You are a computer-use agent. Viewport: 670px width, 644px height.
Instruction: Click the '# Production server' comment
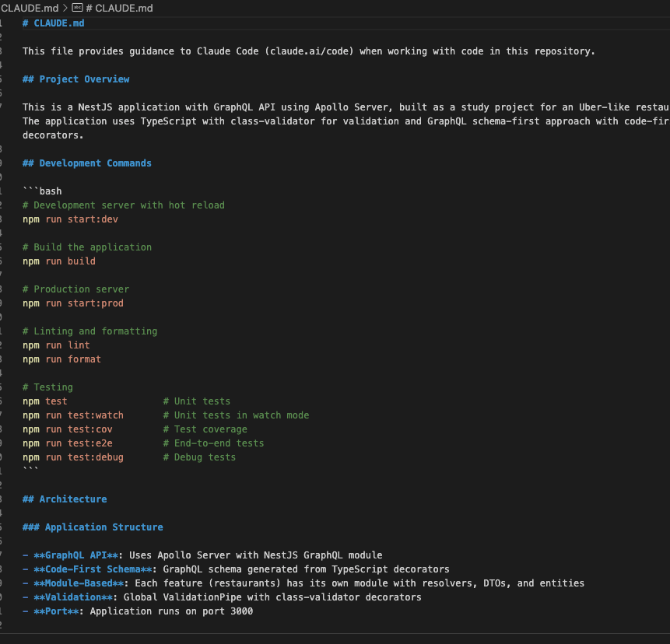pyautogui.click(x=75, y=289)
